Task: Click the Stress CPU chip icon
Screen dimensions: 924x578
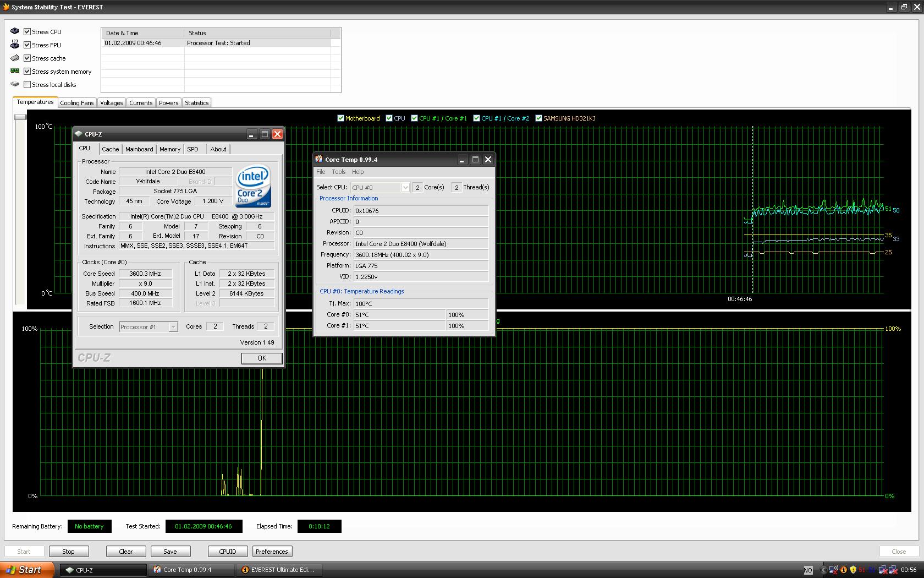Action: (15, 31)
